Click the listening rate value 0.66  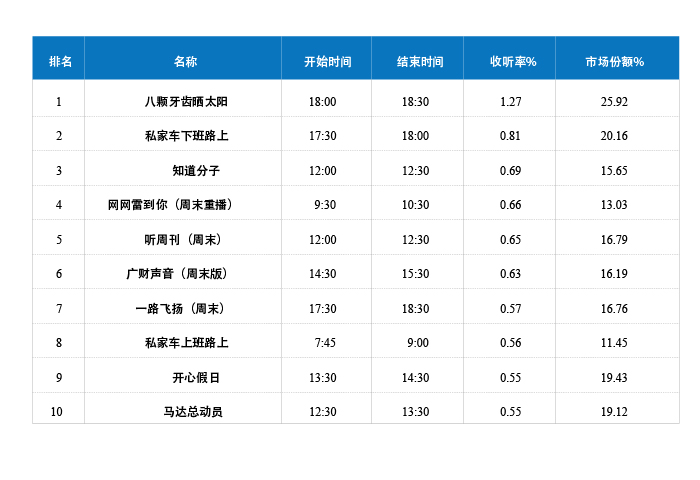[510, 205]
